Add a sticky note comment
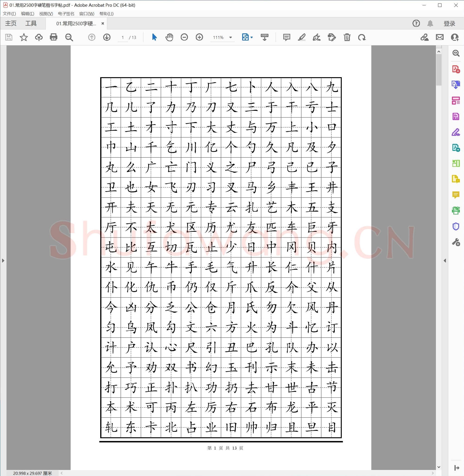The height and width of the screenshot is (476, 464). point(286,37)
